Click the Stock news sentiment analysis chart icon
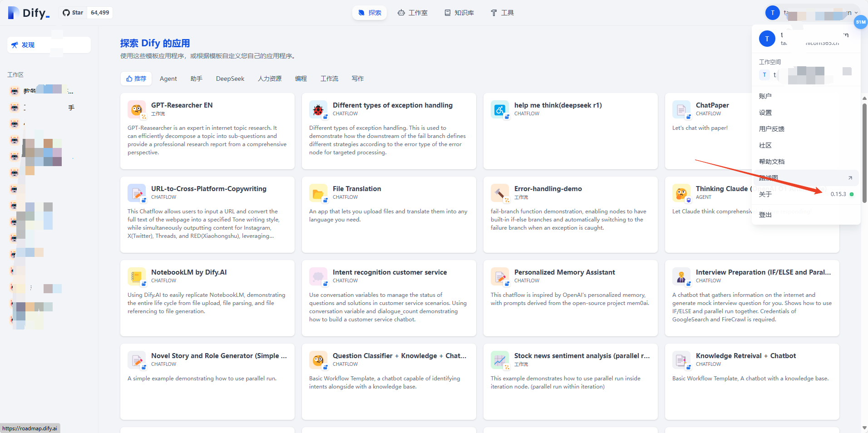 click(x=500, y=360)
